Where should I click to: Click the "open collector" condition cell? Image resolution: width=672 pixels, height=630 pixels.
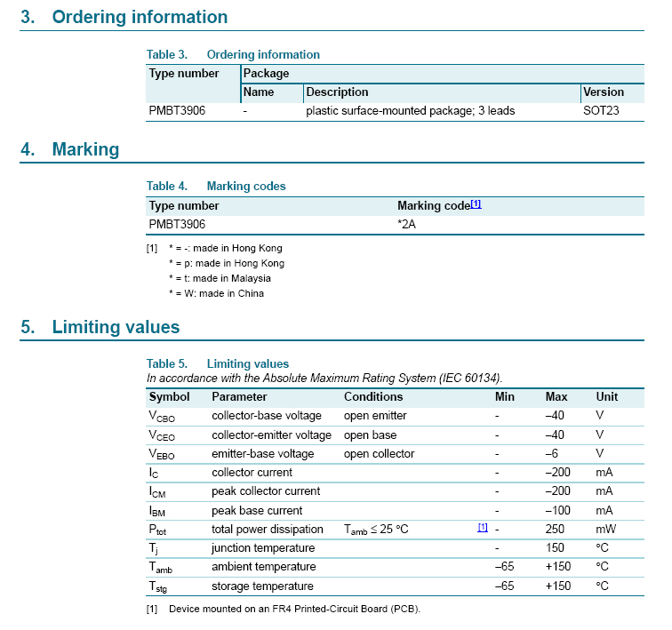pyautogui.click(x=379, y=453)
